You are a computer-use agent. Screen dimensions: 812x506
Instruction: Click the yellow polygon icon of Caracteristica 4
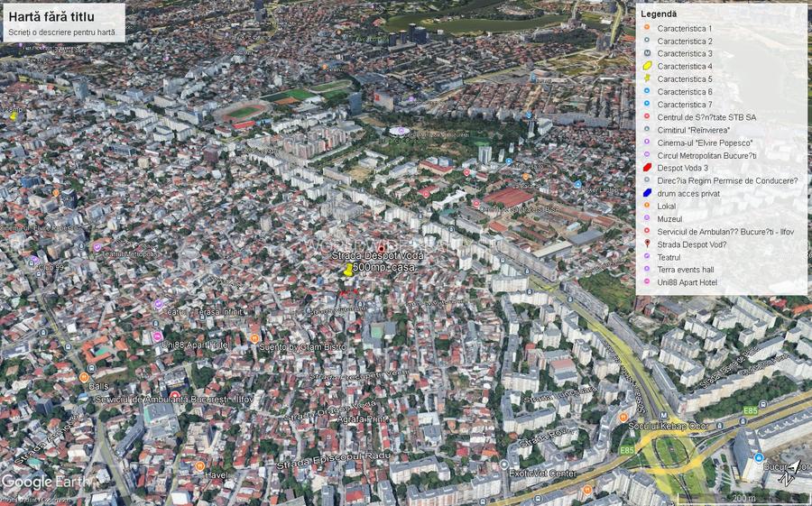(x=647, y=66)
